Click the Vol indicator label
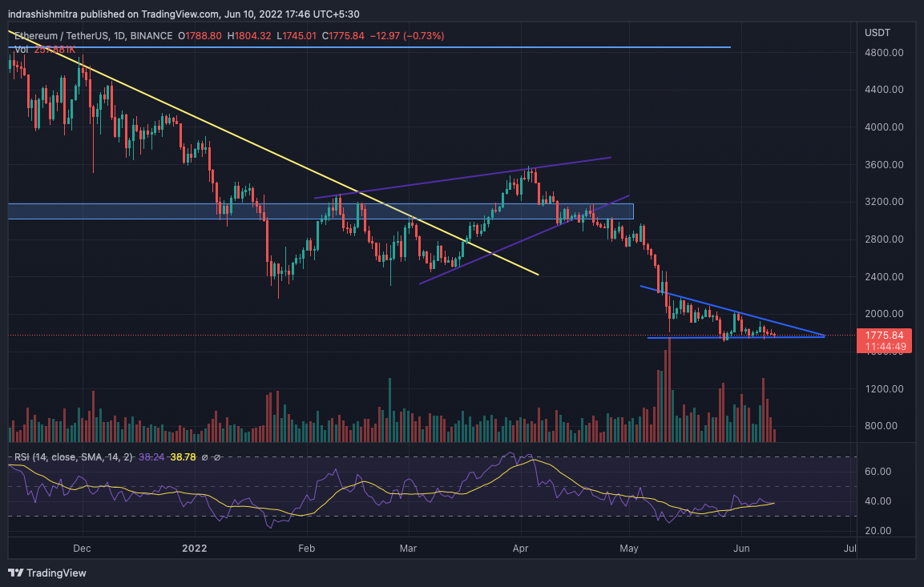The width and height of the screenshot is (924, 587). tap(22, 50)
